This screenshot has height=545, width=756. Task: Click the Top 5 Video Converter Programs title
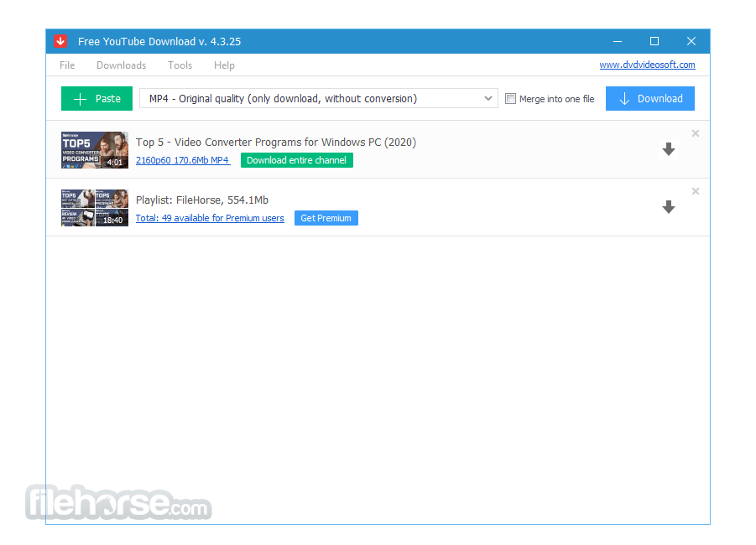pos(276,143)
